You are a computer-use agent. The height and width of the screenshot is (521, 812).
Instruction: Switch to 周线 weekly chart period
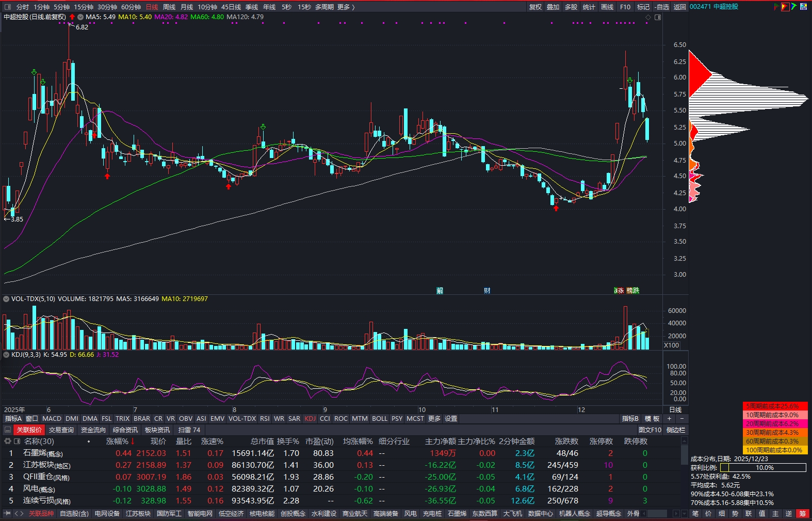(169, 7)
